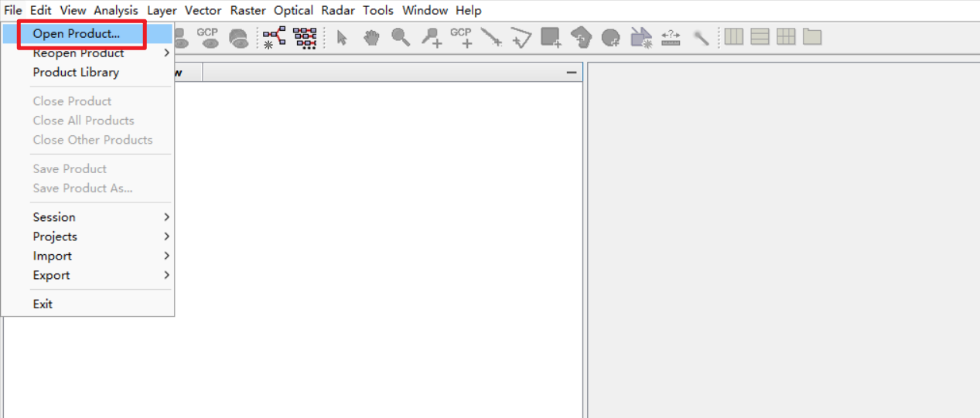Screen dimensions: 980x418
Task: Select the Draw Rectangle tool
Action: tap(551, 37)
